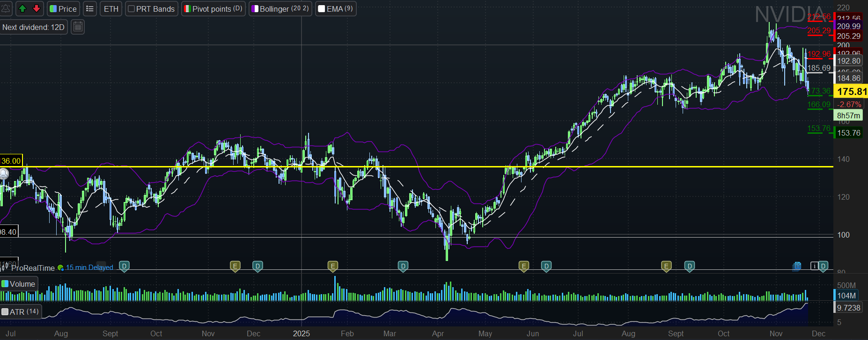The height and width of the screenshot is (340, 868).
Task: Click the blue document icon near November
Action: pos(797,266)
